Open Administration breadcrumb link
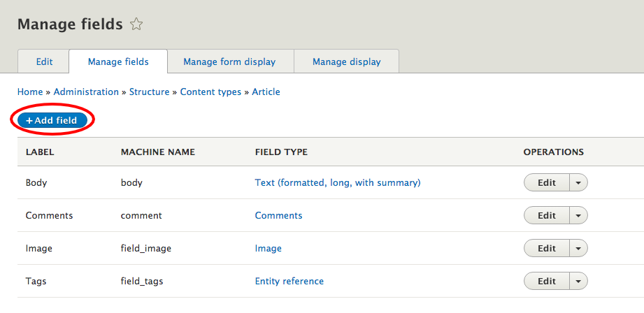The width and height of the screenshot is (644, 313). [x=86, y=92]
